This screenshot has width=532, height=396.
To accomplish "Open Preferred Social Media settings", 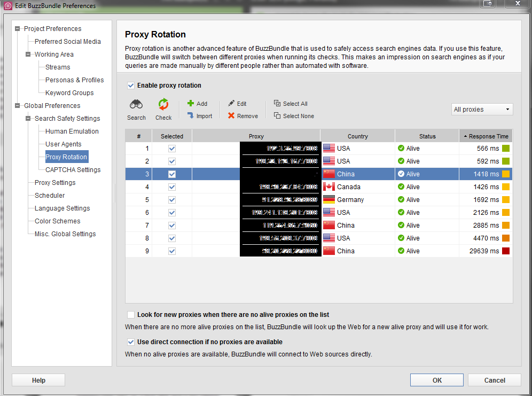I will point(67,41).
